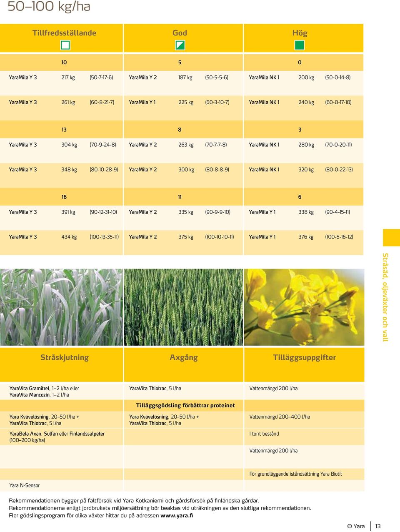The width and height of the screenshot is (400, 532).
Task: Click YaraMila NK 1 beside 280 kg
Action: pos(264,145)
